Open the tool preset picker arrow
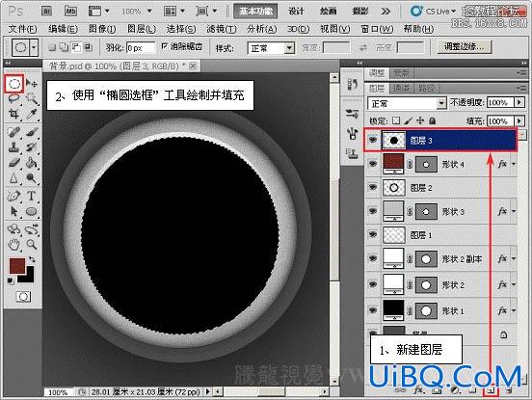532x400 pixels. (34, 47)
